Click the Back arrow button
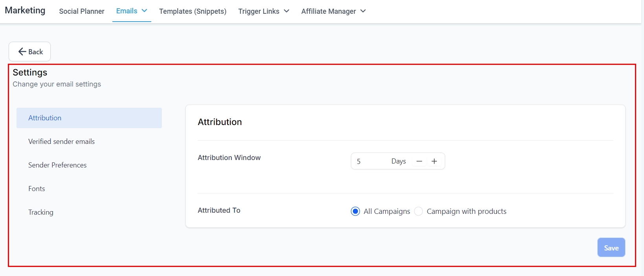644x276 pixels. (30, 52)
